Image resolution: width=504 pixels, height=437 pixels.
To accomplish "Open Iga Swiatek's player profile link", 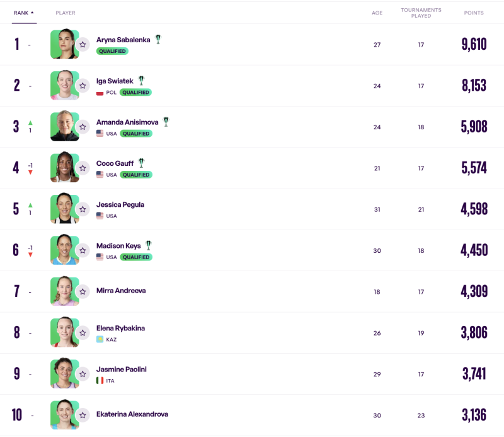I will click(x=115, y=81).
